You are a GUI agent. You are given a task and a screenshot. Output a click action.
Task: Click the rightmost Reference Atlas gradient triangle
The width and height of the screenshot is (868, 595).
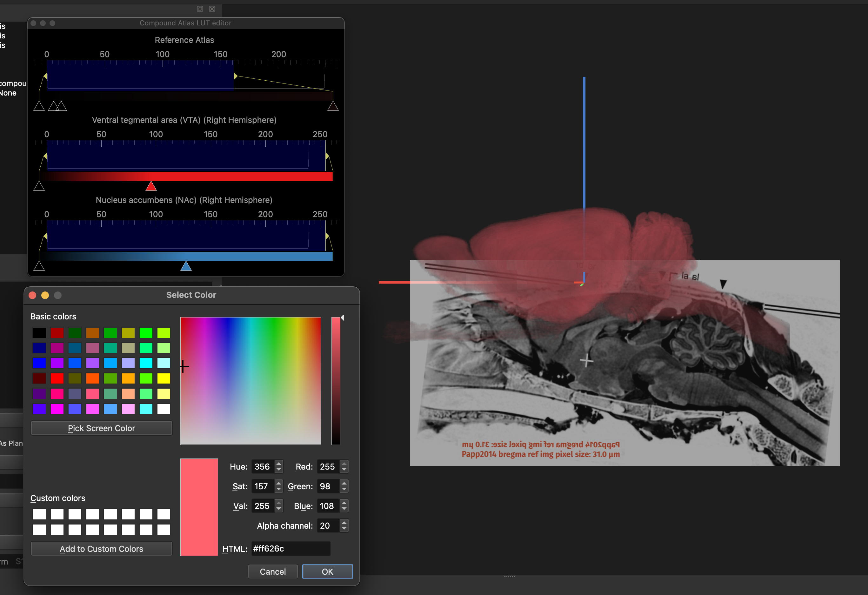pos(333,106)
